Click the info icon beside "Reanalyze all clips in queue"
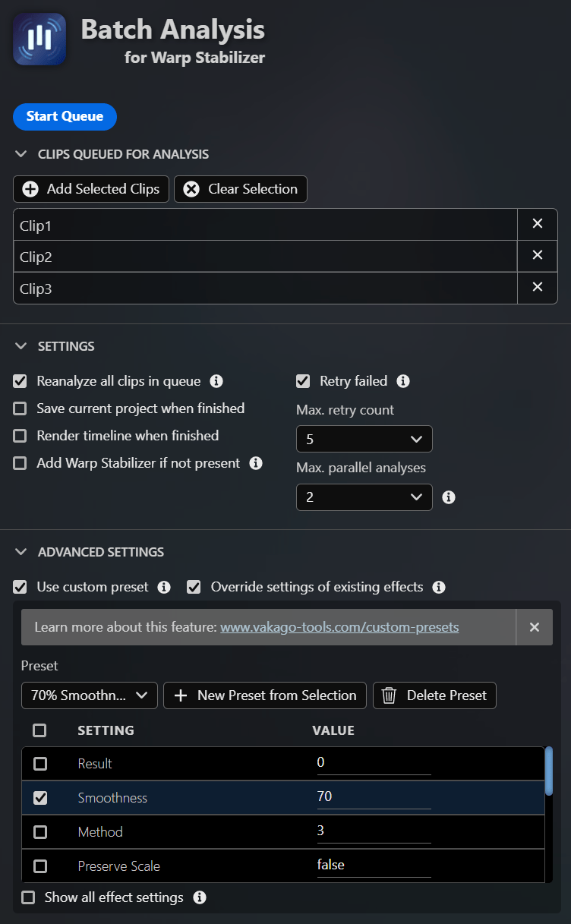The height and width of the screenshot is (924, 571). tap(216, 381)
